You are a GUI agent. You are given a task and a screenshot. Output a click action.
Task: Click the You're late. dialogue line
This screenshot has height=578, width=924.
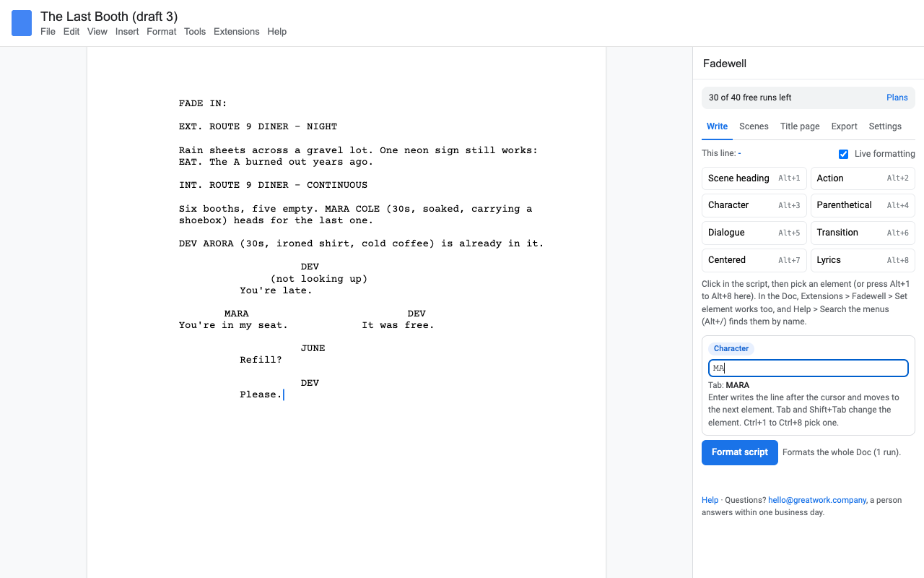(x=276, y=290)
